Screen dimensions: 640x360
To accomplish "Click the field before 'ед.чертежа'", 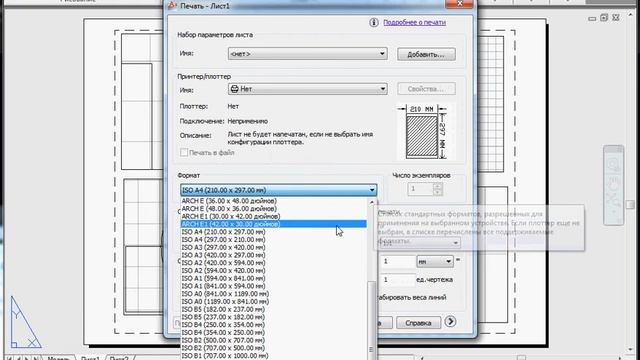I will pyautogui.click(x=398, y=280).
